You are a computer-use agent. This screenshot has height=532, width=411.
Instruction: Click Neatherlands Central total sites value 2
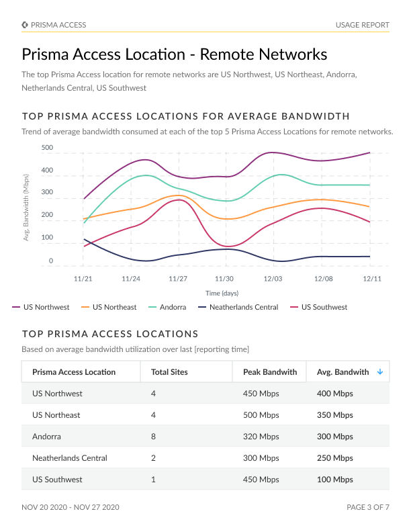click(x=153, y=457)
